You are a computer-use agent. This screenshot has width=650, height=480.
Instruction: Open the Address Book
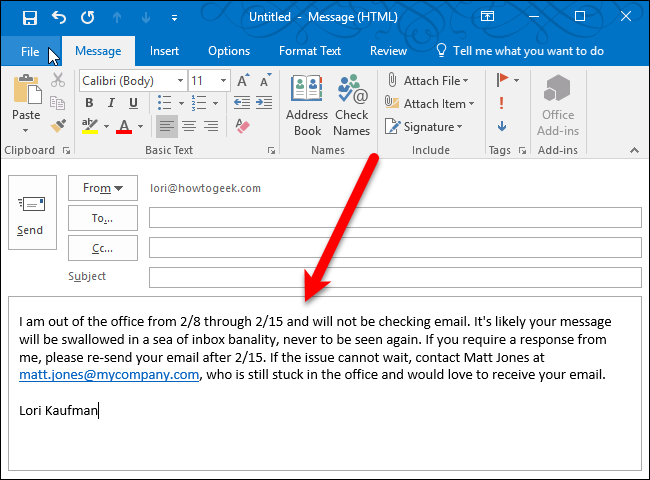tap(307, 105)
